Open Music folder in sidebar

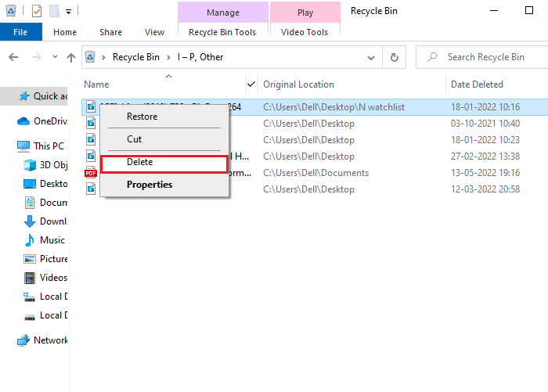(45, 240)
